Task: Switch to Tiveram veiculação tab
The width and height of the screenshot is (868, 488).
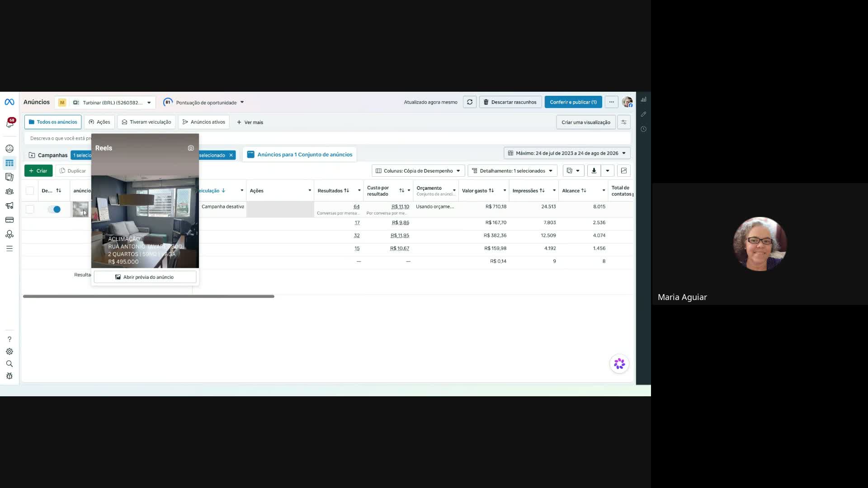Action: point(146,122)
